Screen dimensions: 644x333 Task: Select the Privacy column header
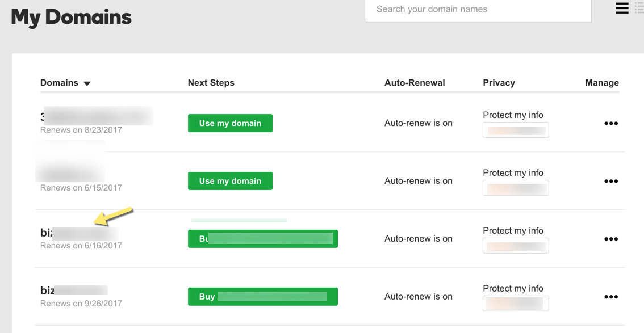[x=499, y=82]
